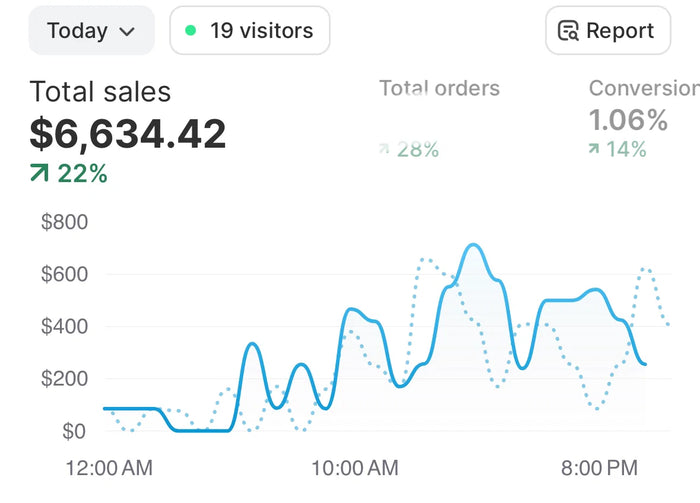Image resolution: width=700 pixels, height=503 pixels.
Task: Click the up arrow beside 22%
Action: [x=39, y=173]
